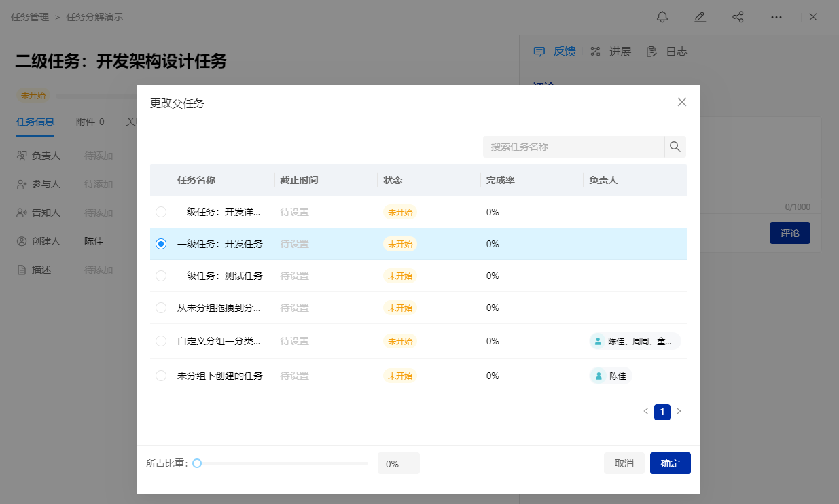The width and height of the screenshot is (839, 504).
Task: Click the 描述 document icon
Action: pyautogui.click(x=21, y=270)
